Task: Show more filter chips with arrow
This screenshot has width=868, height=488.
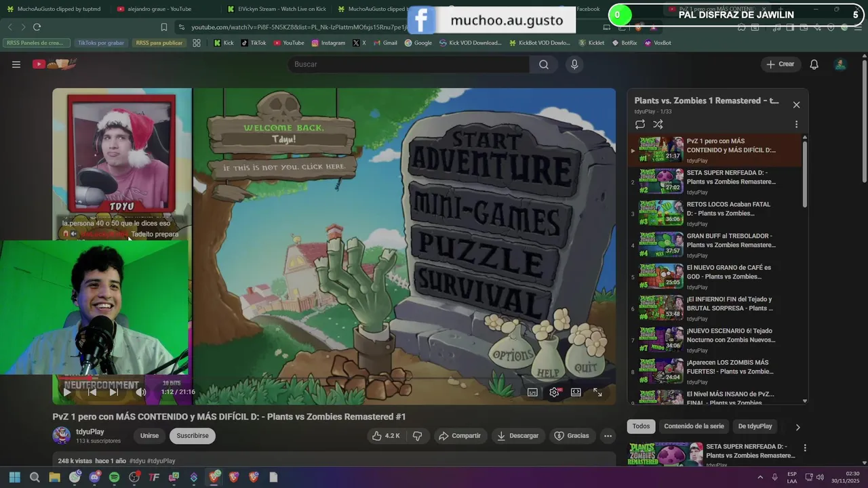Action: point(797,427)
